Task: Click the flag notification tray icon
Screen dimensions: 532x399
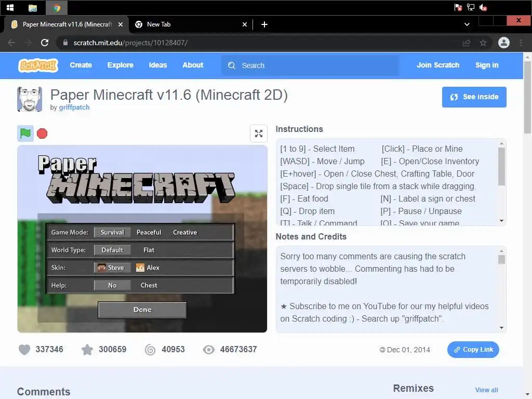Action: coord(458,7)
